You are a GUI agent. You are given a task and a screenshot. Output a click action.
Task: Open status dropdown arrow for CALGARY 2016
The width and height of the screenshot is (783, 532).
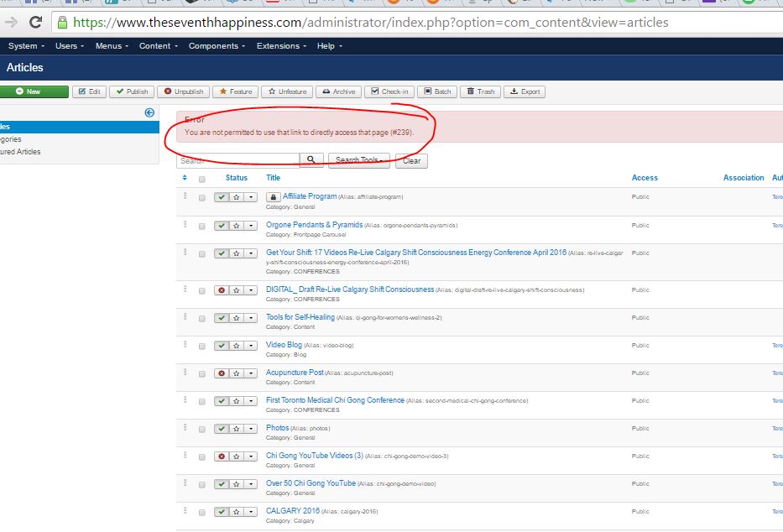pyautogui.click(x=250, y=512)
